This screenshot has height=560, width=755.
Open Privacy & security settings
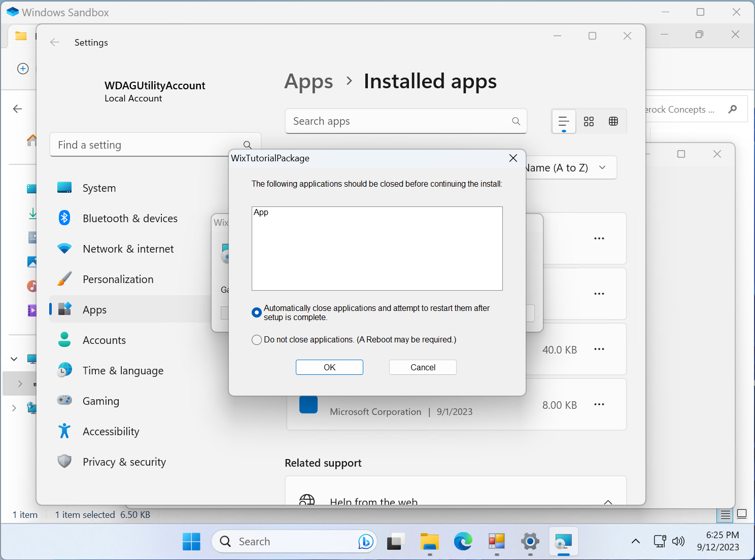click(124, 462)
